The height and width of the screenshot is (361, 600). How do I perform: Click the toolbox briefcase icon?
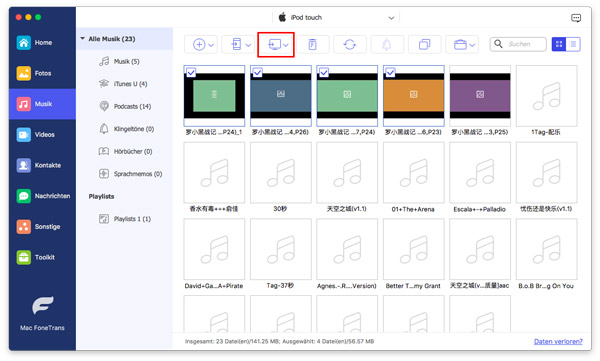point(460,45)
